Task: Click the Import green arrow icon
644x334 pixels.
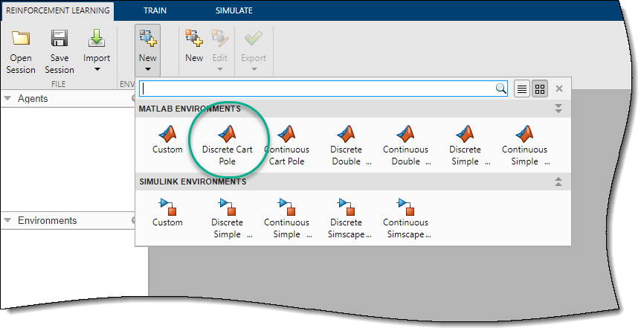Action: [97, 38]
